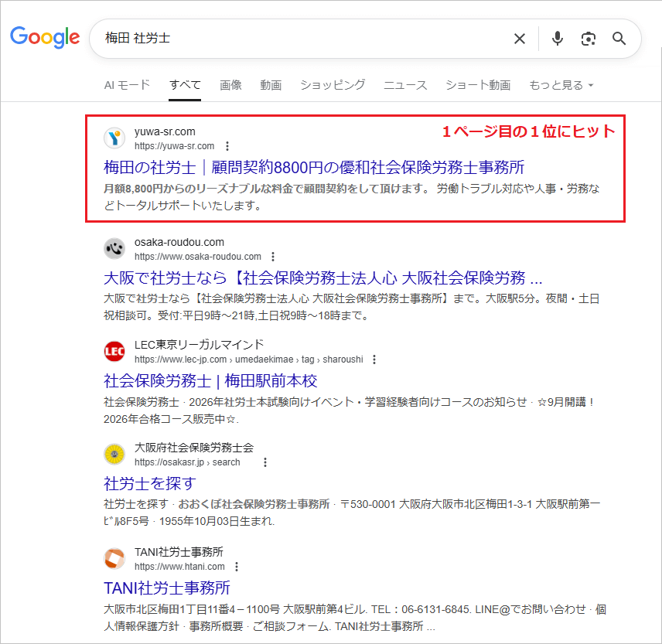
Task: Clear the search box text
Action: 520,39
